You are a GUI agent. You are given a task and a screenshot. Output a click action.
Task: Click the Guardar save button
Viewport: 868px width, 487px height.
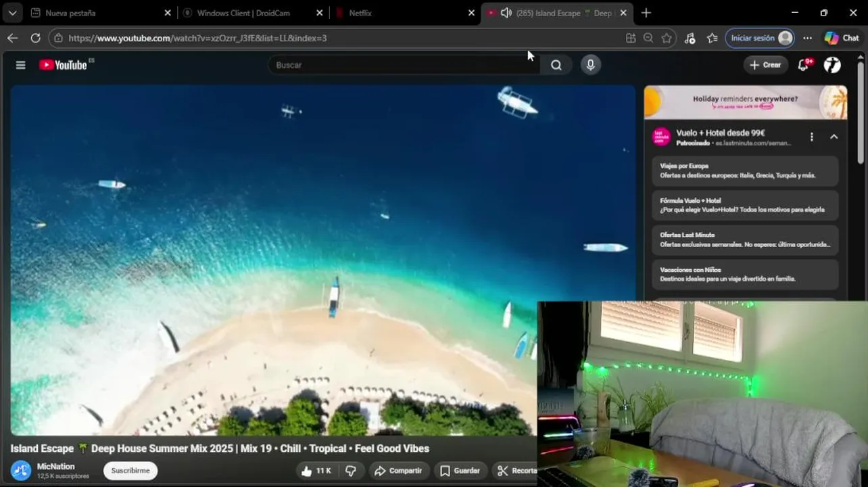point(460,471)
